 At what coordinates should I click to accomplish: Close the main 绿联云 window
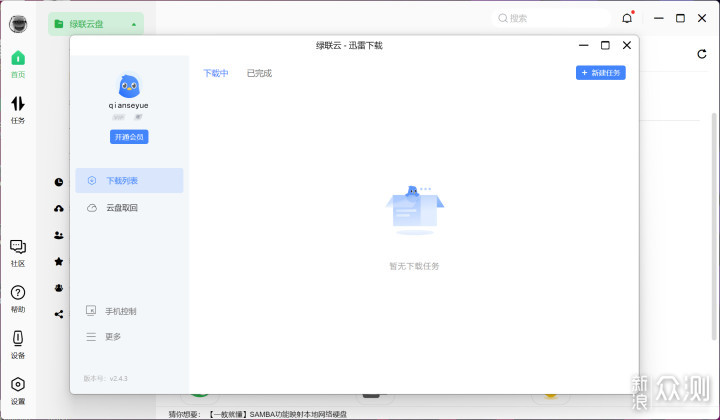pos(702,18)
